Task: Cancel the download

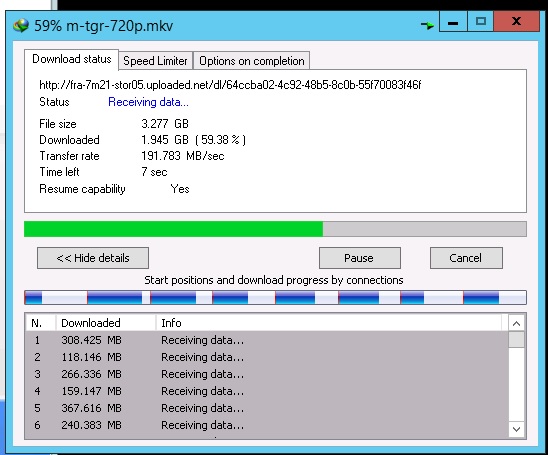Action: pos(466,258)
